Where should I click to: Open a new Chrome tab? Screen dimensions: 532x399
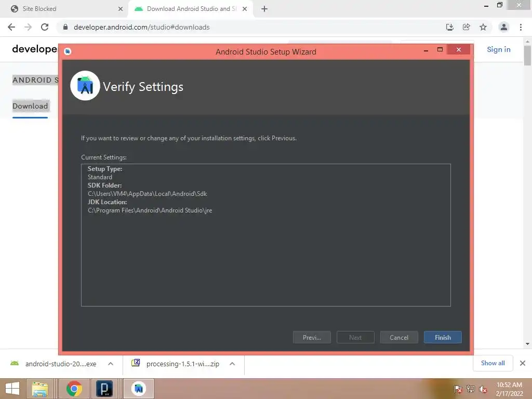tap(264, 9)
